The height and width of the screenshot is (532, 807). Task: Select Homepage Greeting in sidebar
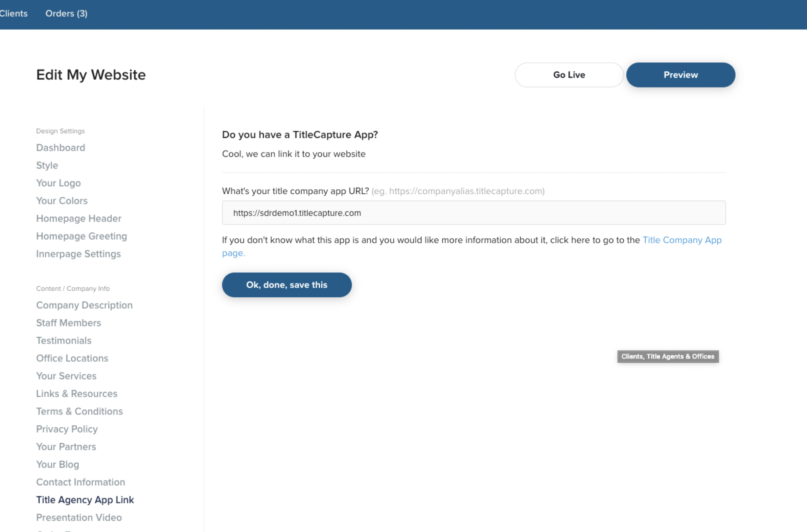pyautogui.click(x=82, y=236)
